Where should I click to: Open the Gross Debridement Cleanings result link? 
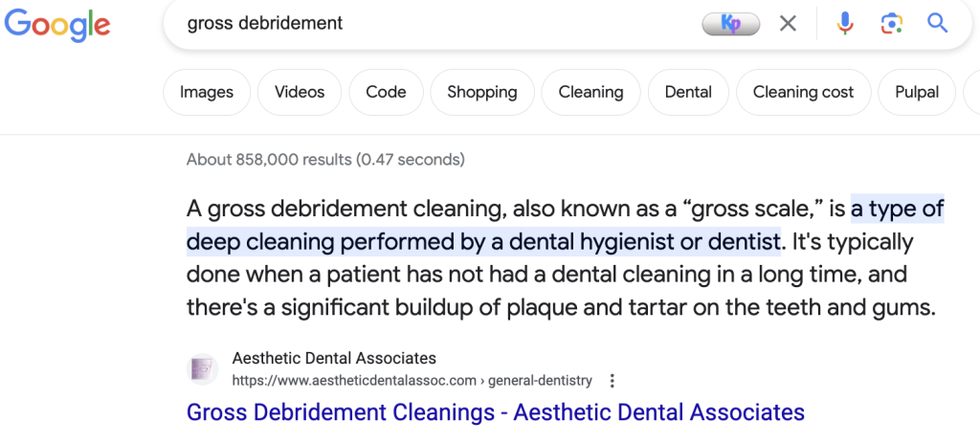pyautogui.click(x=495, y=413)
